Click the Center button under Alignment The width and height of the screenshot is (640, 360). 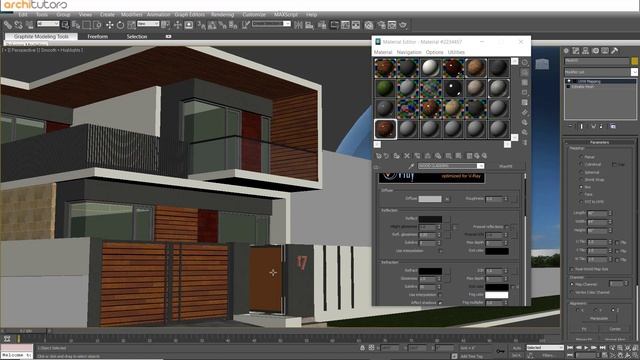coord(615,329)
